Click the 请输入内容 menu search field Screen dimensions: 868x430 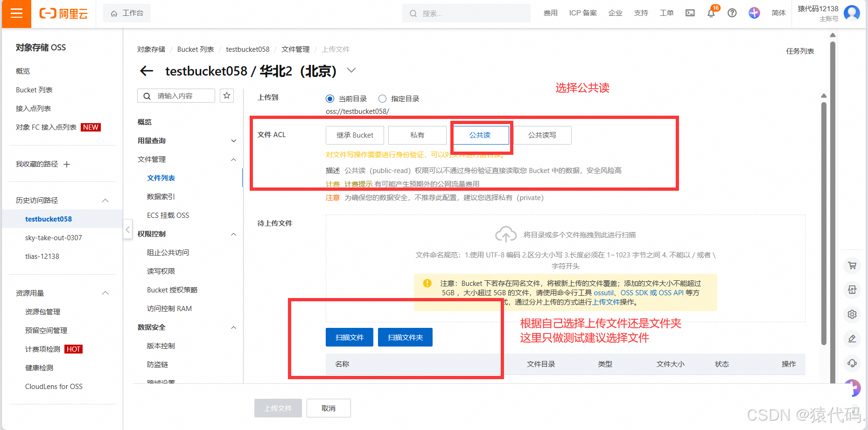pyautogui.click(x=176, y=96)
